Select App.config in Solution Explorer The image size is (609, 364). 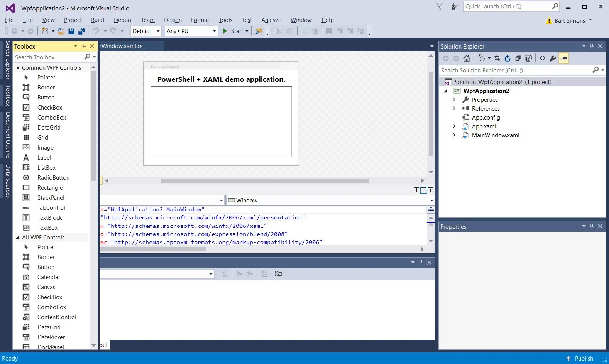click(486, 117)
